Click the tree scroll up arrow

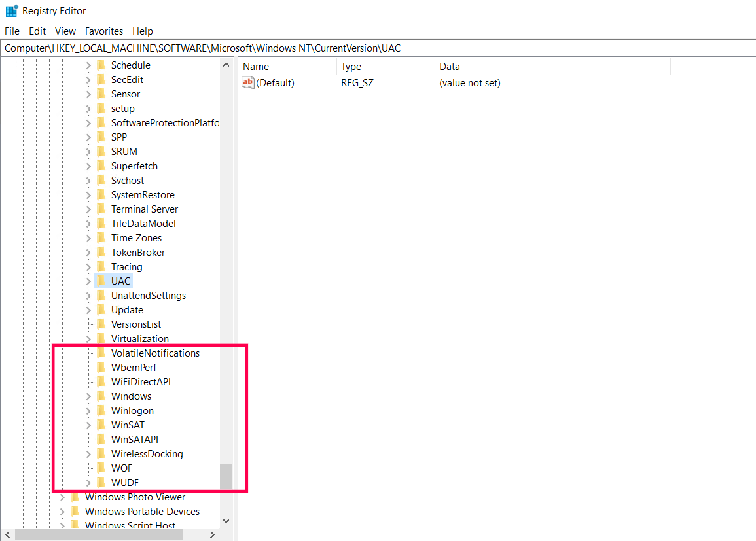click(x=226, y=64)
